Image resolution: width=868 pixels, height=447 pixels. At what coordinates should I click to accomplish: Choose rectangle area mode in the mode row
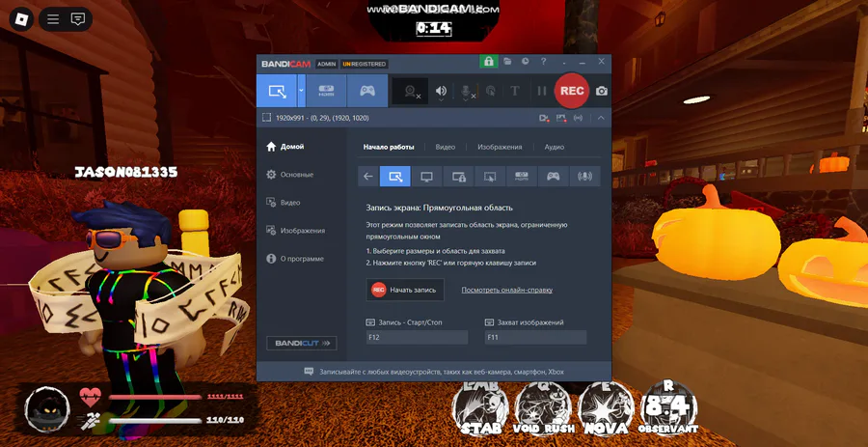click(x=395, y=176)
